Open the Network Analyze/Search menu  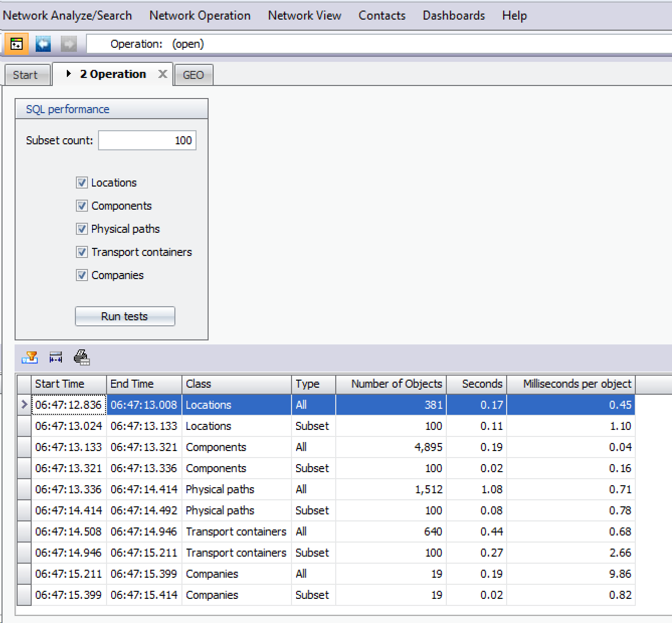point(67,16)
